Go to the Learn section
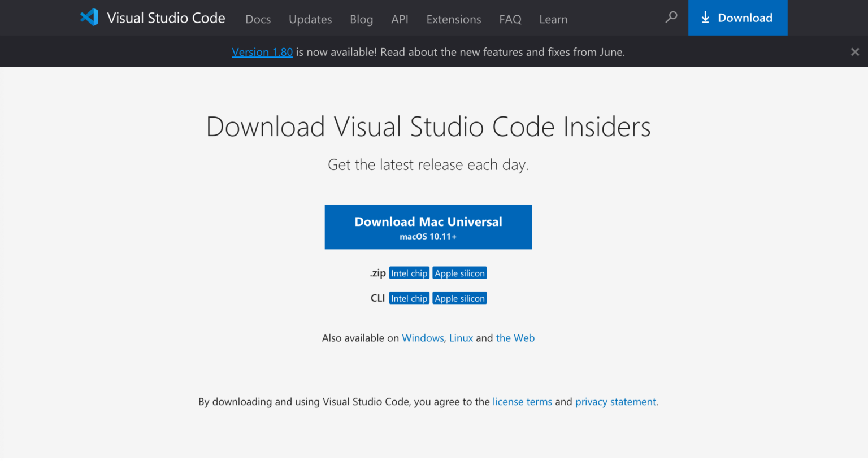The width and height of the screenshot is (868, 461). 553,19
